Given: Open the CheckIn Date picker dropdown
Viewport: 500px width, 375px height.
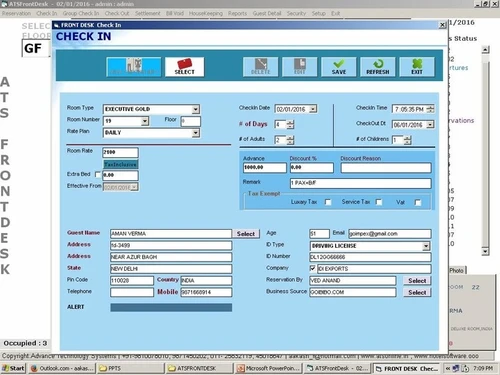Looking at the screenshot, I should point(313,109).
